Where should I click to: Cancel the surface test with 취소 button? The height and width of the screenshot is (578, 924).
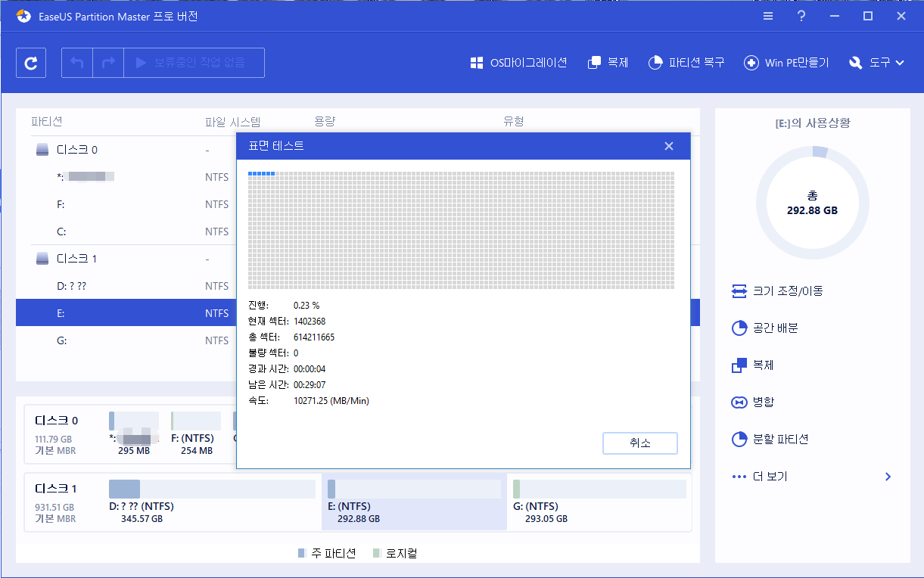point(639,443)
